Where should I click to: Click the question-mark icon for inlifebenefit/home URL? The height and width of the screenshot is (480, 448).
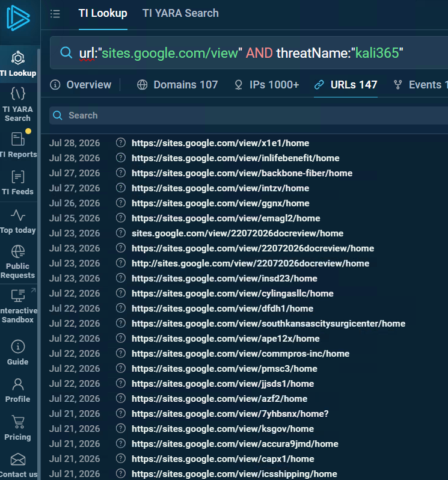coord(121,158)
